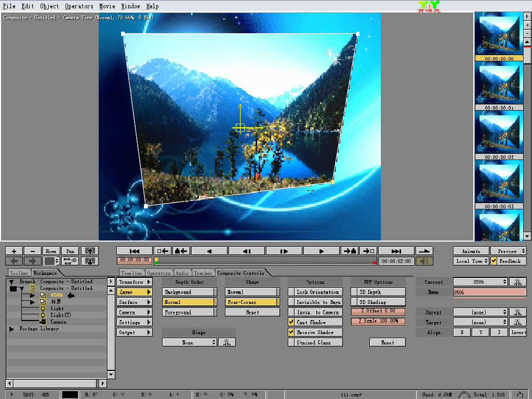Screen dimensions: 532x399
Task: Open the Local Time dropdown
Action: pos(471,261)
